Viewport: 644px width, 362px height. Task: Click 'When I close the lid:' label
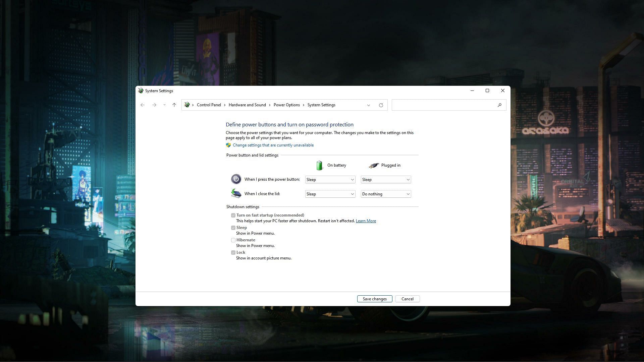pos(262,194)
